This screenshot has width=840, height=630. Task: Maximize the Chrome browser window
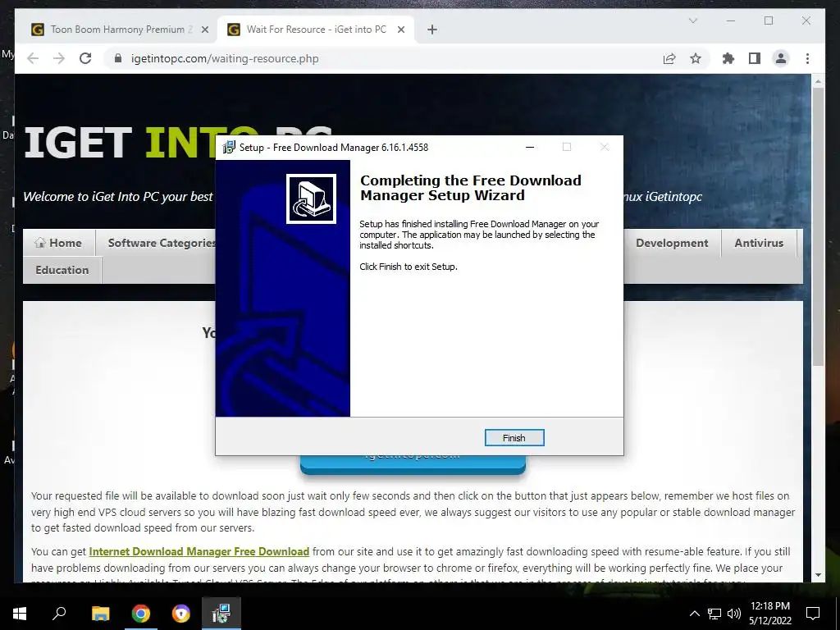(x=769, y=21)
